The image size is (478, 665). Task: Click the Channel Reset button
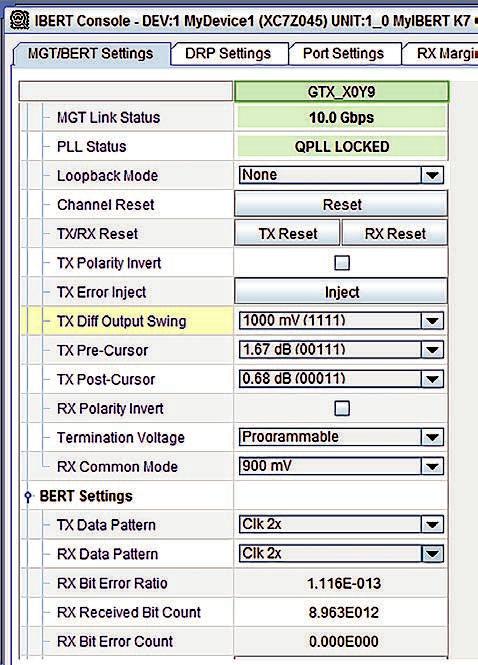coord(341,204)
